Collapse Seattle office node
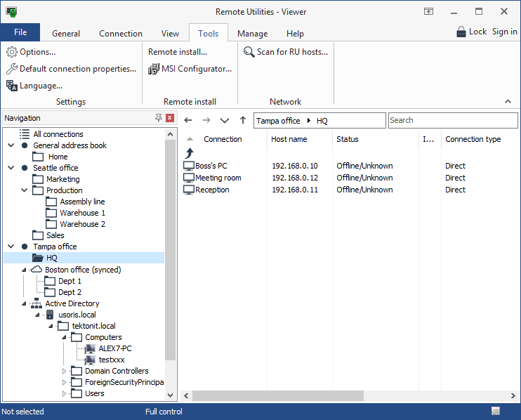521x420 pixels. [x=11, y=168]
